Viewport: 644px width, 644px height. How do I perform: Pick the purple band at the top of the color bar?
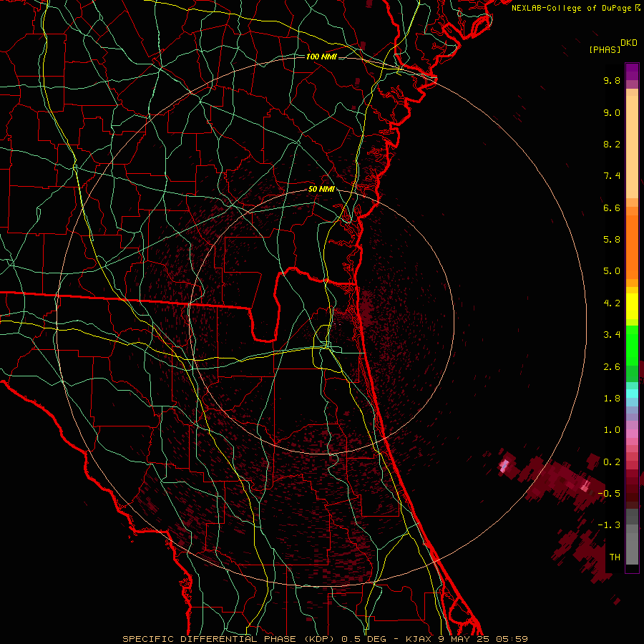point(632,72)
